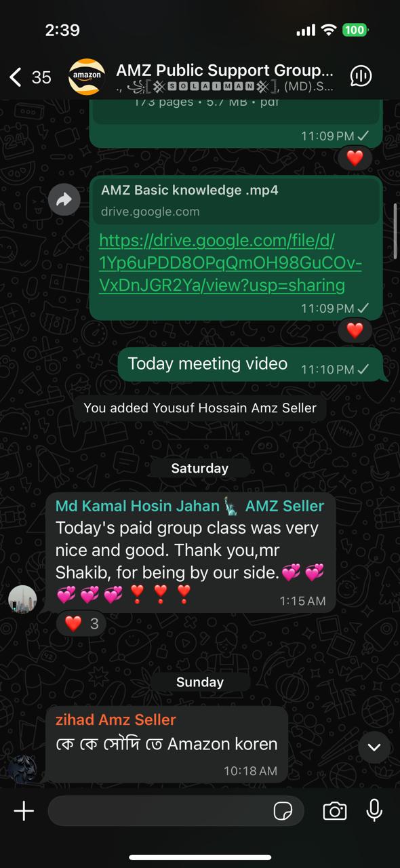Tap the back arrow to chat list
Screen dimensions: 400x868
tap(16, 77)
